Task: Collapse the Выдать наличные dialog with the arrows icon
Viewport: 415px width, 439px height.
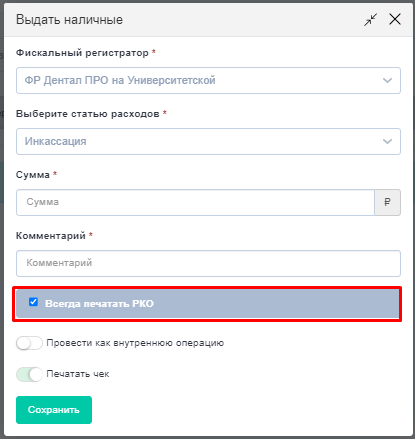Action: point(370,20)
